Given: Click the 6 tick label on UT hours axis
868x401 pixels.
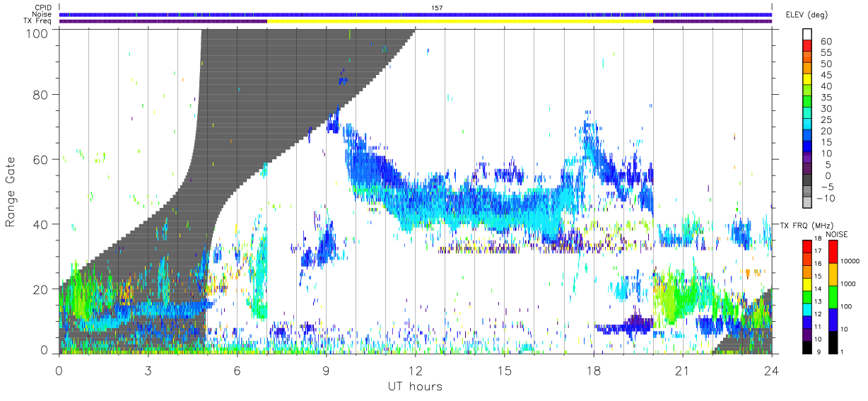Looking at the screenshot, I should [237, 370].
